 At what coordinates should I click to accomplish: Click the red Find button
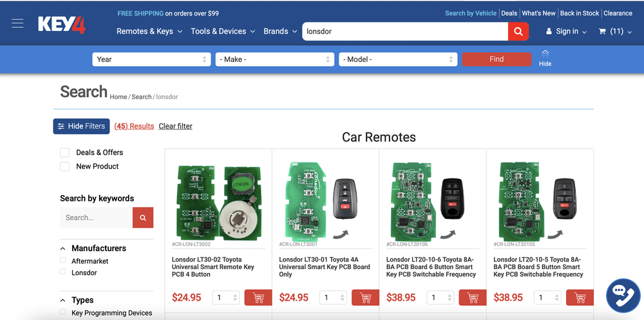[497, 59]
